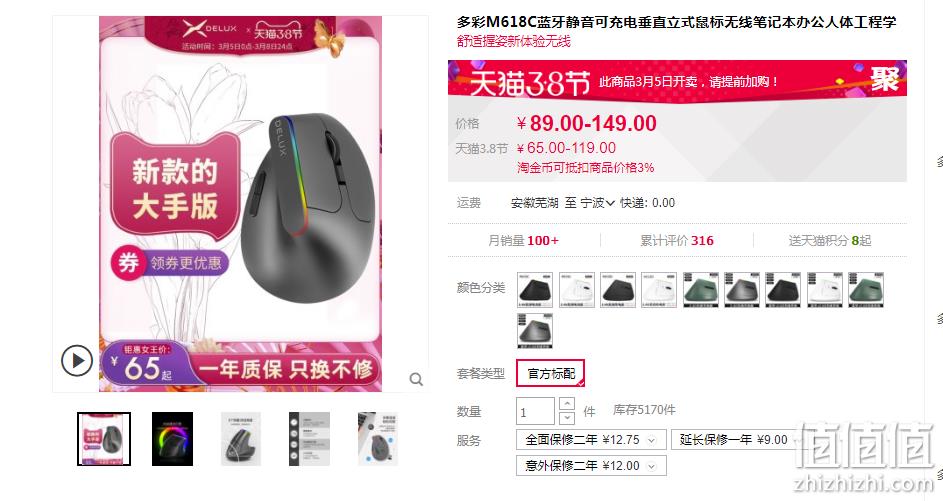Open the 延长保修一年 ¥9.00 dropdown

coord(735,440)
